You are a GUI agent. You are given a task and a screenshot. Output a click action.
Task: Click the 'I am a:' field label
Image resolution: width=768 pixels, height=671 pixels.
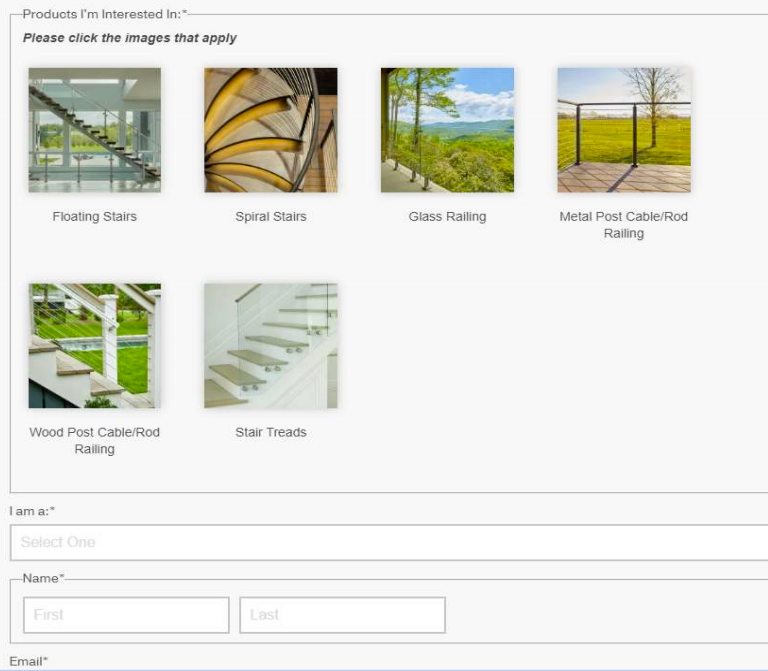[x=32, y=511]
